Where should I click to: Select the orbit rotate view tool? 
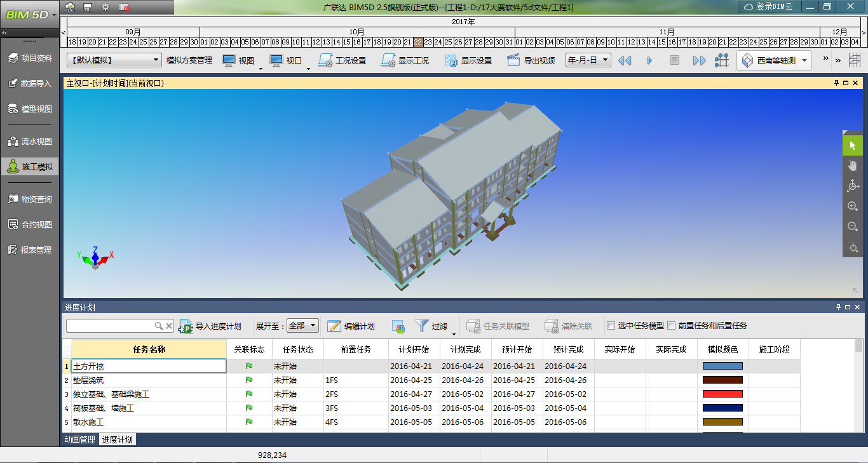click(x=853, y=186)
